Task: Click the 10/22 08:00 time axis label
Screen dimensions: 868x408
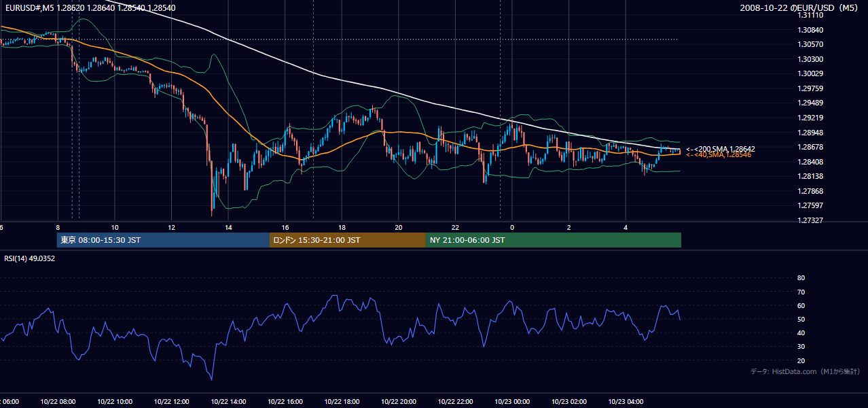Action: (58, 401)
